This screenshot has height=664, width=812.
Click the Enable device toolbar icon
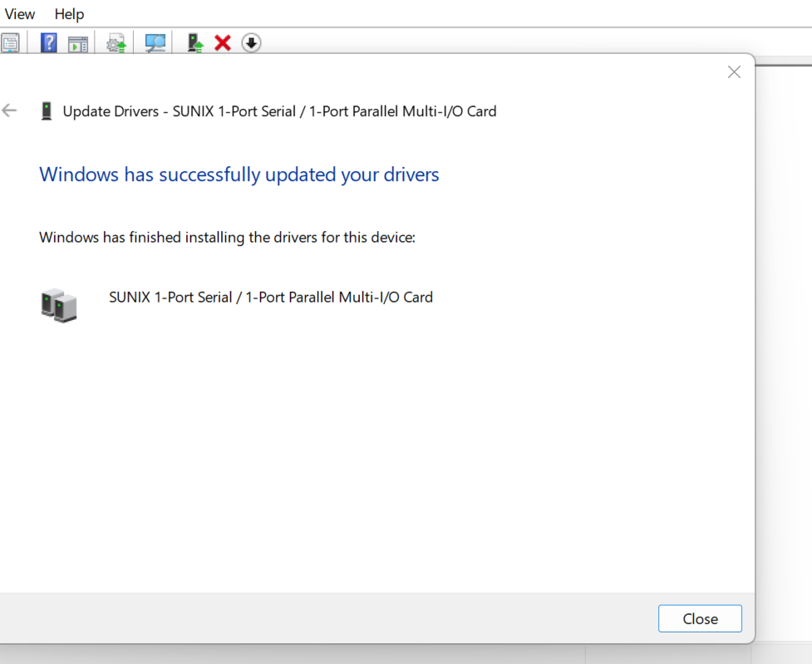(x=194, y=43)
